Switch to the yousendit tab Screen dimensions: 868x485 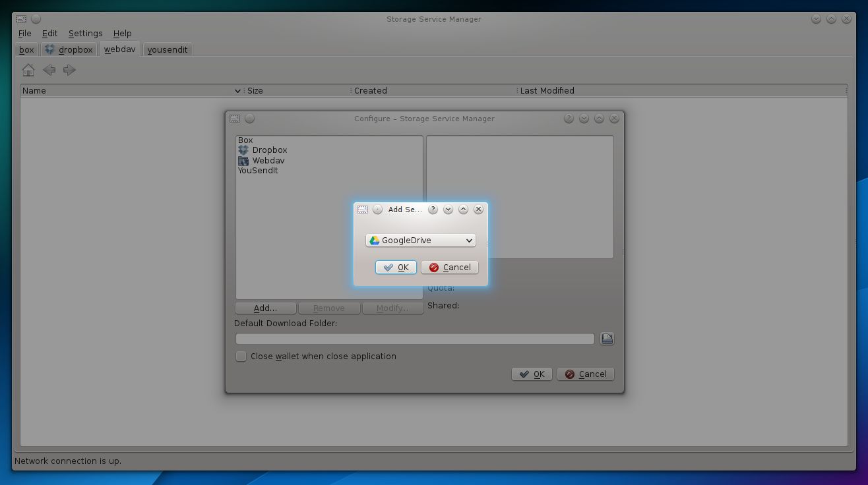click(x=168, y=50)
